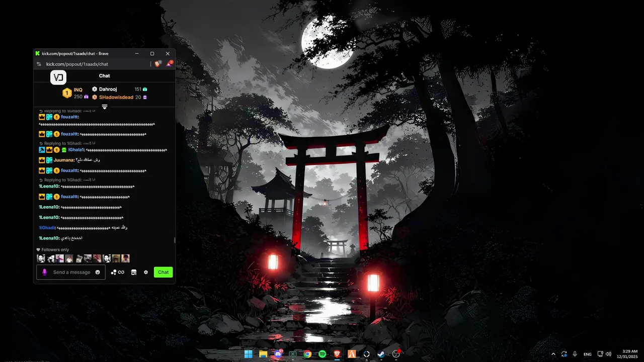Open the emoji picker smiley icon

click(x=98, y=272)
